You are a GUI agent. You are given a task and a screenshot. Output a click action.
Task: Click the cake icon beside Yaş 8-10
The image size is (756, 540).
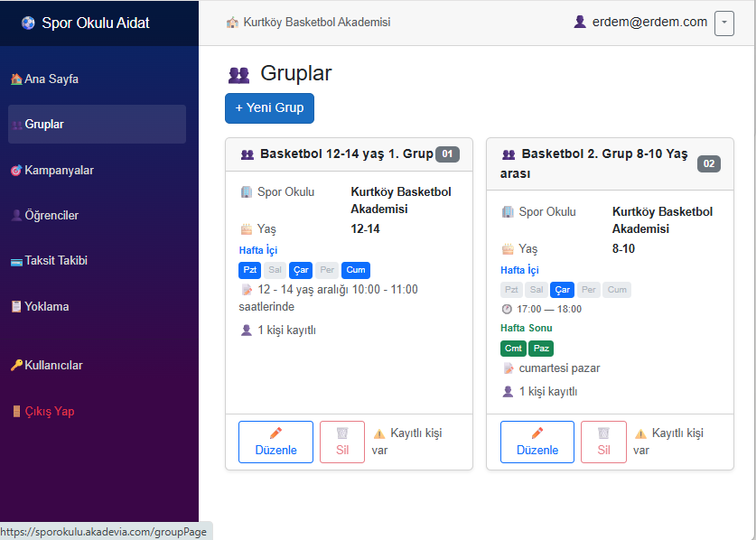(x=508, y=249)
